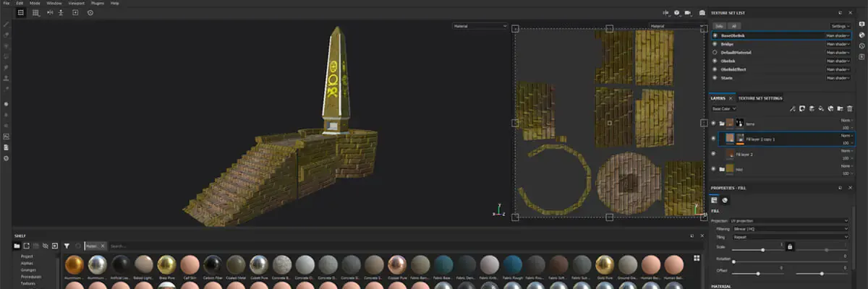This screenshot has height=289, width=868.
Task: Click the Solo button in Texture Set List
Action: point(719,25)
